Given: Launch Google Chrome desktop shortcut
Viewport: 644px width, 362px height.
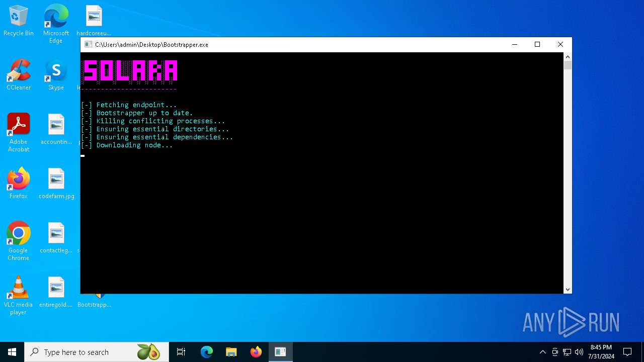Looking at the screenshot, I should coord(19,241).
